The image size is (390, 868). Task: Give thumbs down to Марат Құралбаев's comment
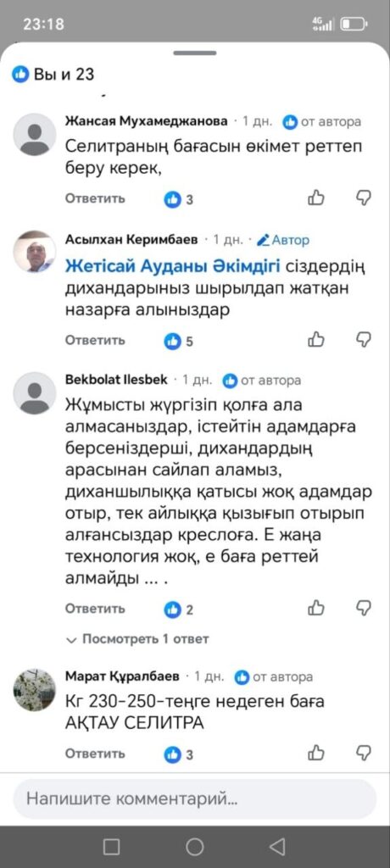point(364,753)
